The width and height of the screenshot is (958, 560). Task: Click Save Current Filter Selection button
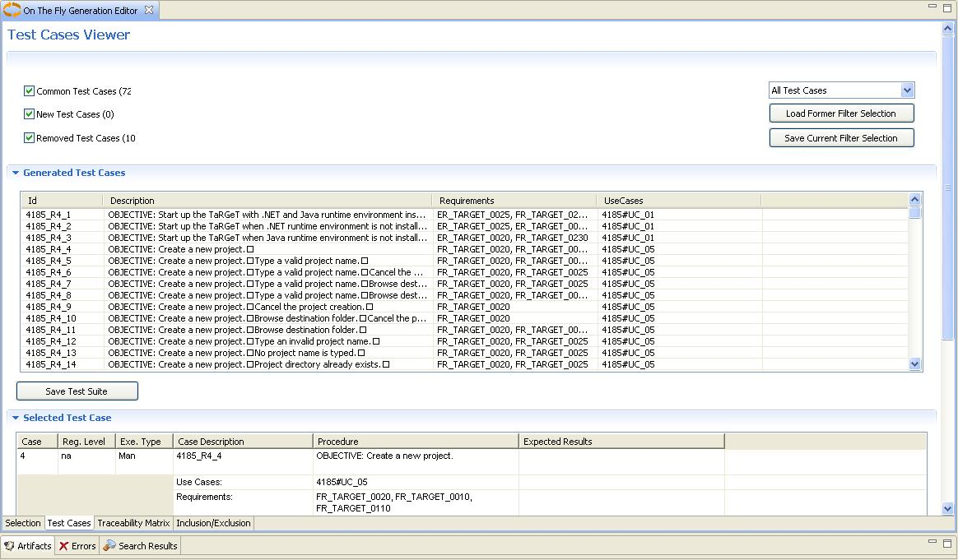(x=841, y=138)
